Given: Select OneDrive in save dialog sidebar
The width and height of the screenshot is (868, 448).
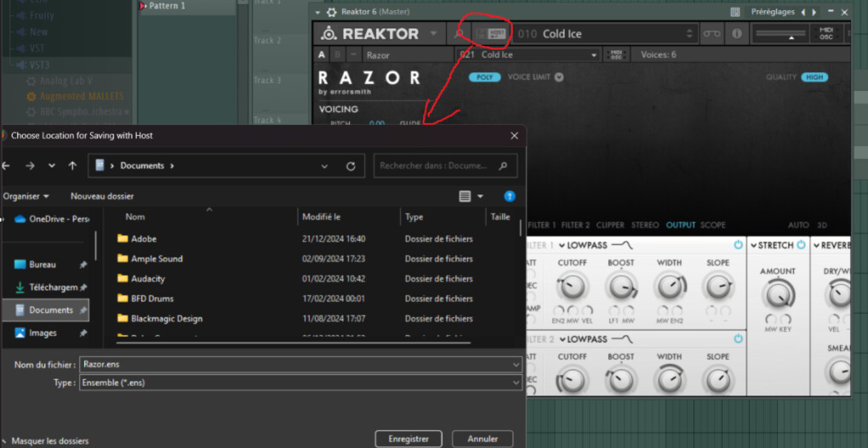Looking at the screenshot, I should tap(53, 219).
